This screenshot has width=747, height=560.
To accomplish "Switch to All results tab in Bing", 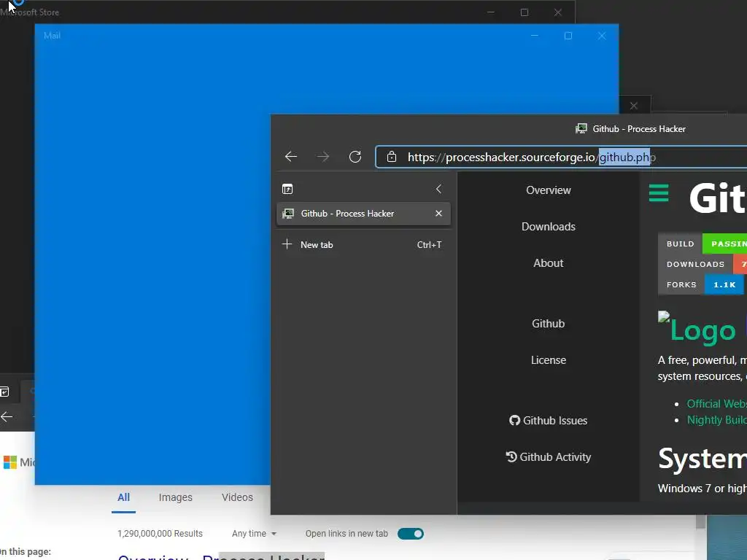I will pyautogui.click(x=123, y=497).
